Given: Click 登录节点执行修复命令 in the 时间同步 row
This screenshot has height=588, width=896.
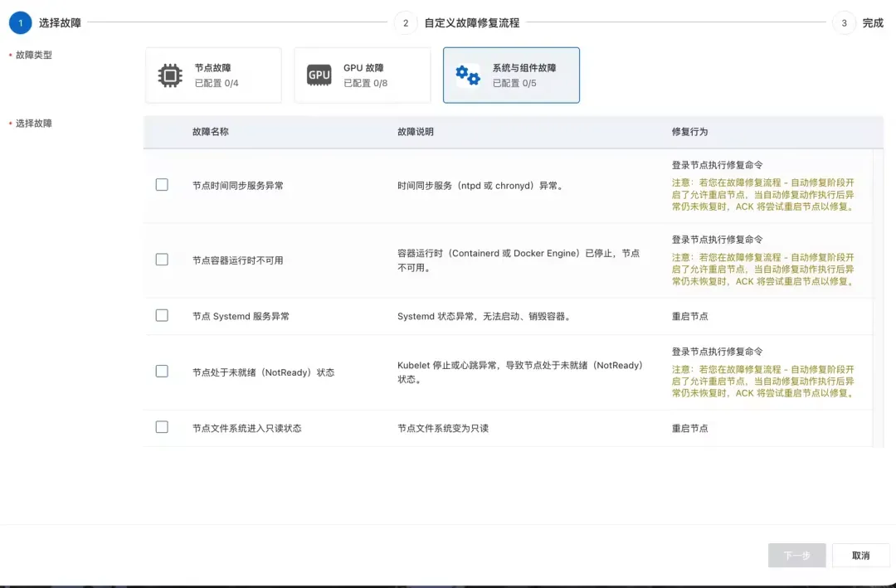Looking at the screenshot, I should point(717,165).
